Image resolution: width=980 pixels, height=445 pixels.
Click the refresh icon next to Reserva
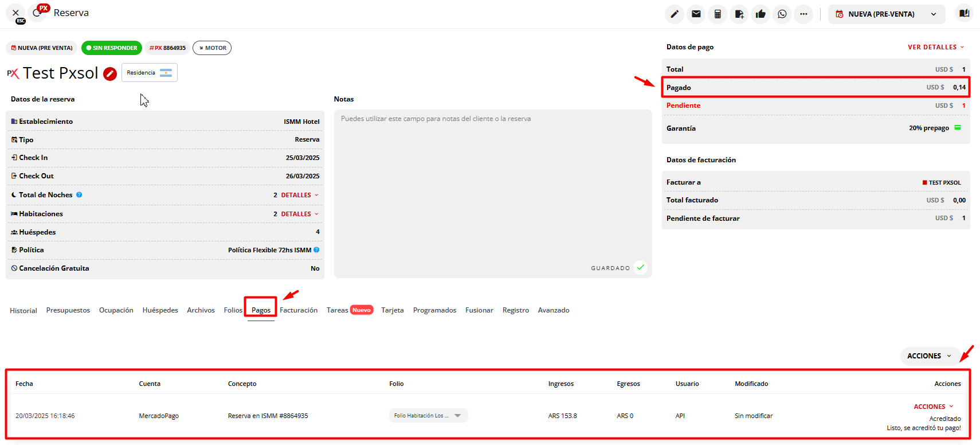tap(37, 13)
